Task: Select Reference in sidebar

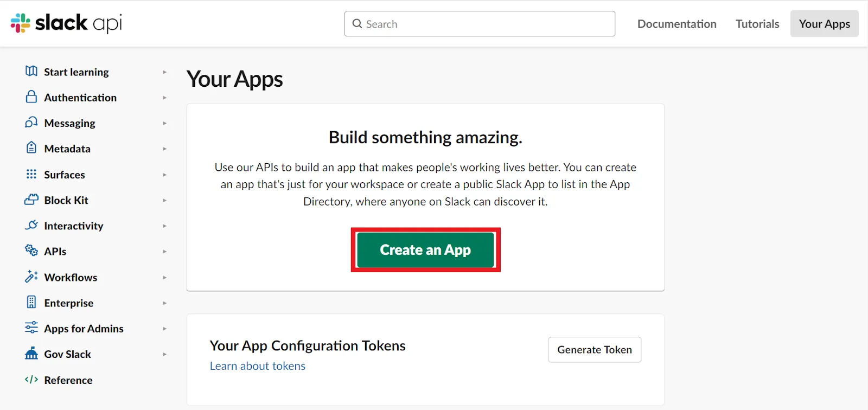Action: [x=68, y=380]
